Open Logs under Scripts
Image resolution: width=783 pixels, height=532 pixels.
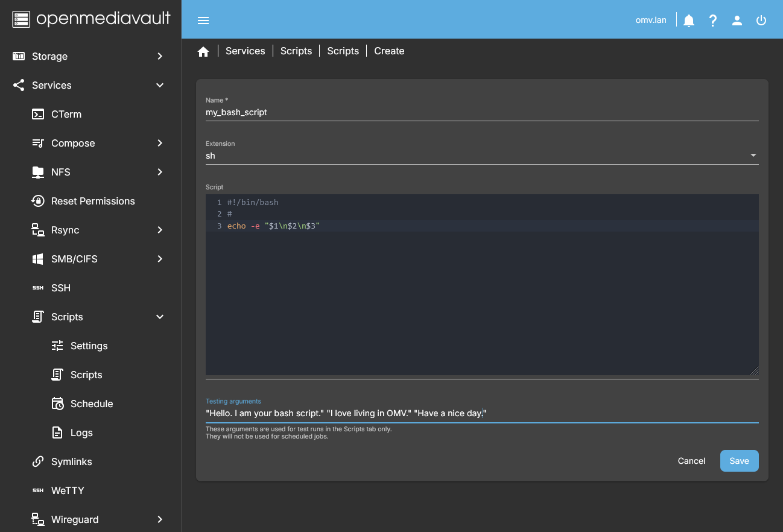click(81, 432)
